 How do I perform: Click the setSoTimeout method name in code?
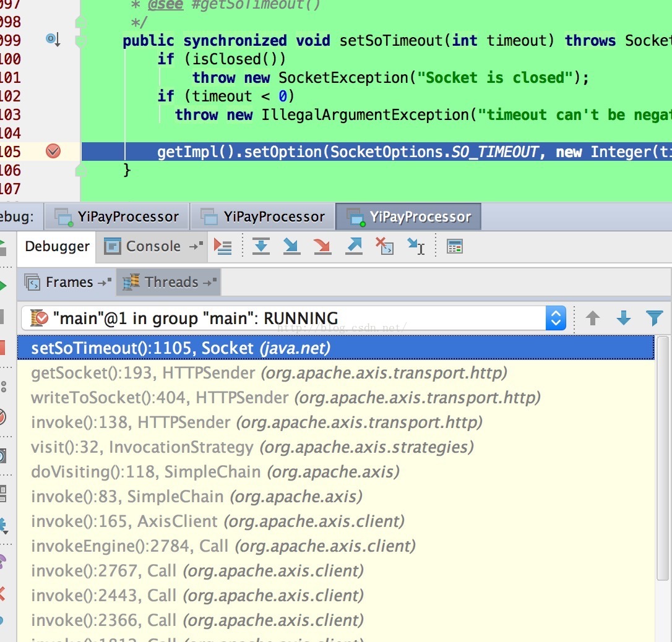[x=391, y=41]
